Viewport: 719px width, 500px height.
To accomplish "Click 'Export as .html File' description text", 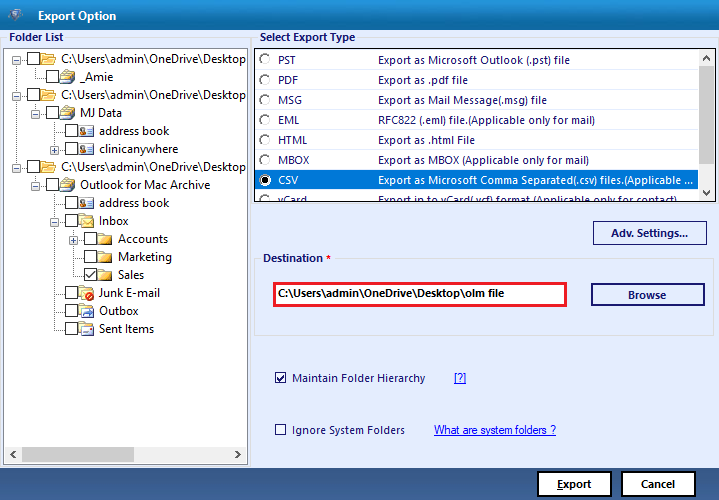I will click(426, 140).
